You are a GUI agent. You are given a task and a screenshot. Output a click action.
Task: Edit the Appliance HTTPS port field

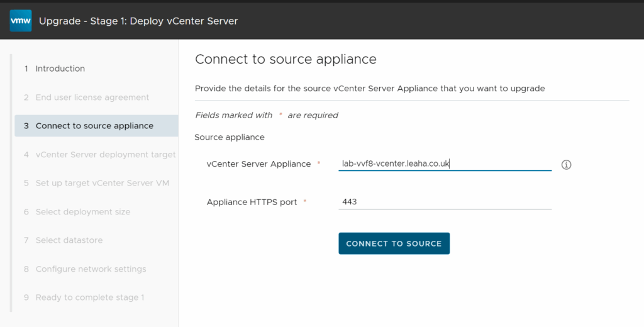coord(445,202)
